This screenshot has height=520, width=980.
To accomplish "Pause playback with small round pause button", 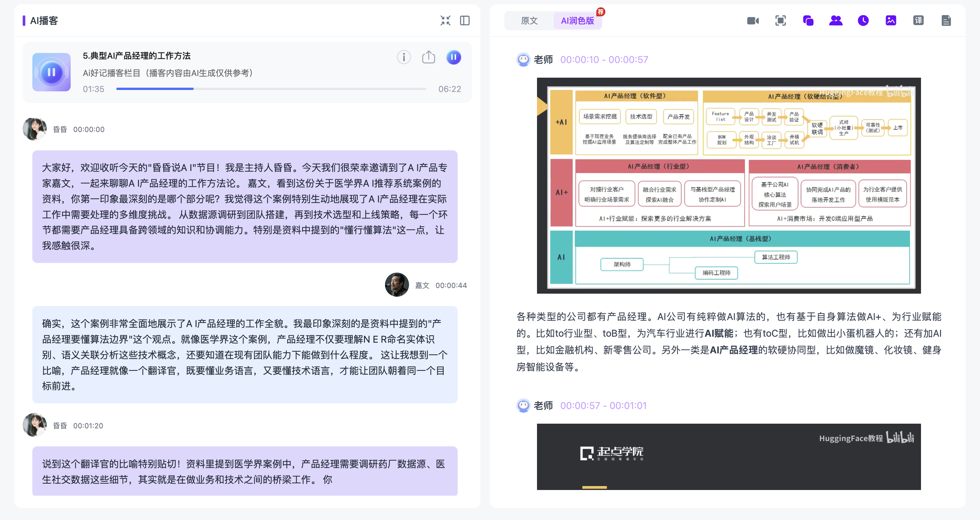I will pyautogui.click(x=453, y=57).
